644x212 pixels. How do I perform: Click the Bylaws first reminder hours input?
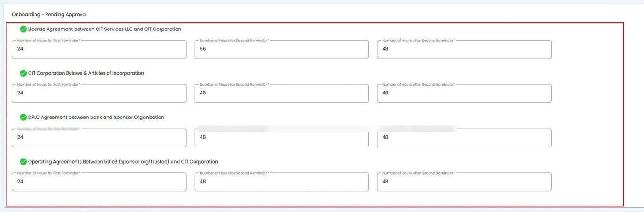click(99, 94)
